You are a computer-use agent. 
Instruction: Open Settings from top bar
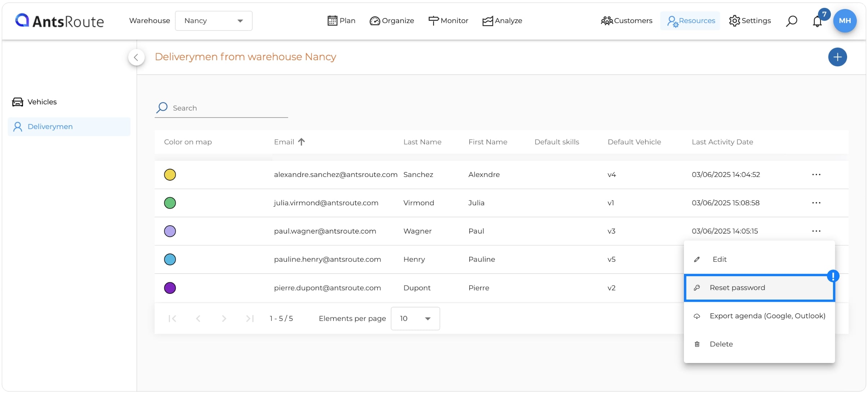[750, 21]
